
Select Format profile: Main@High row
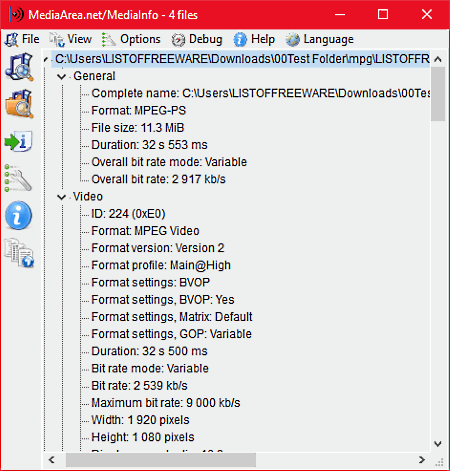[x=161, y=265]
